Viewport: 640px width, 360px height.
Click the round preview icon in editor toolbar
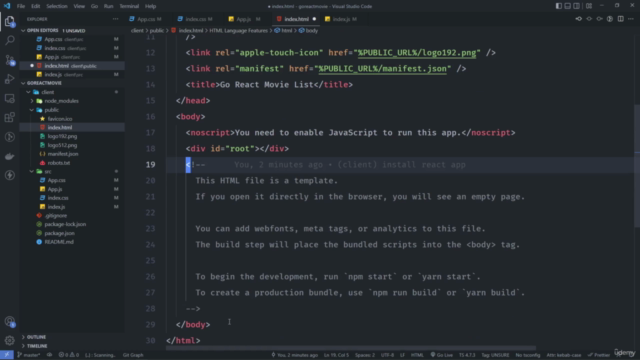click(610, 19)
